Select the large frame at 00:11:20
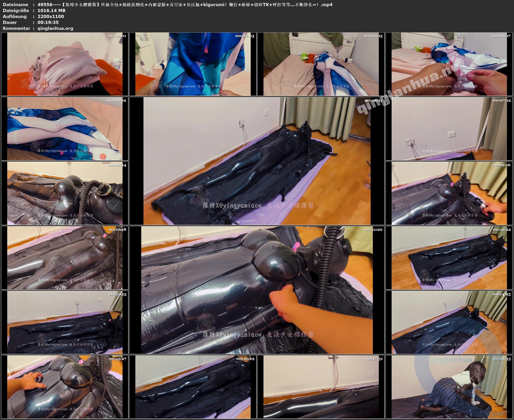Image resolution: width=514 pixels, height=420 pixels. pos(257,290)
